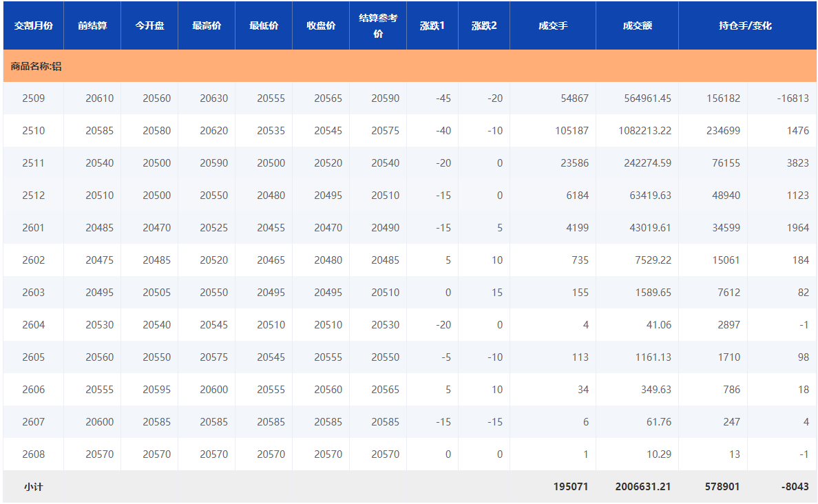Click the 小计 subtotal label
Screen dimensions: 818x504
click(x=33, y=487)
